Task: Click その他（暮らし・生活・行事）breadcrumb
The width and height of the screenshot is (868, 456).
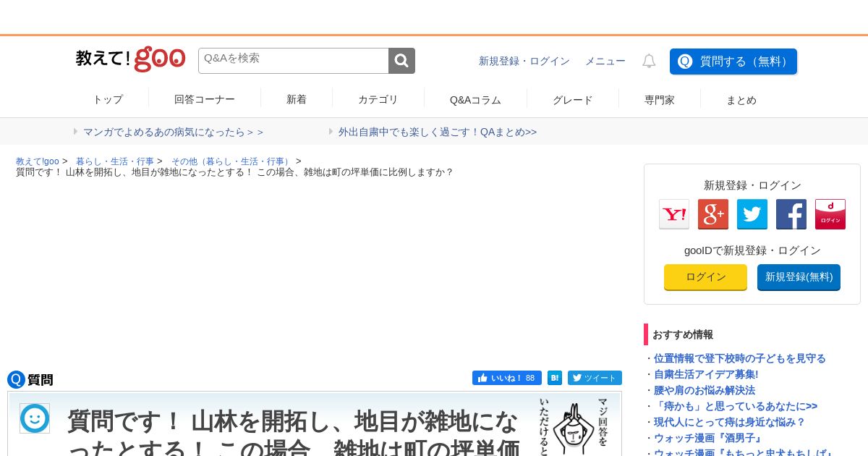Action: pos(232,161)
